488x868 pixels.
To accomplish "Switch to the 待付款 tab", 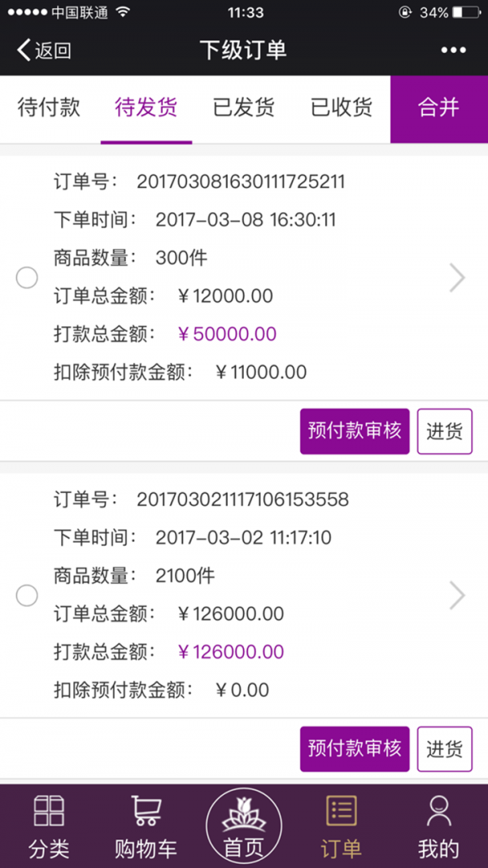I will click(49, 107).
